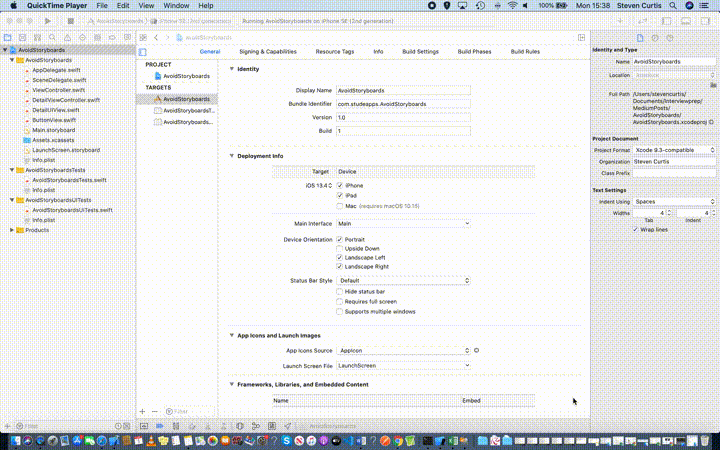
Task: Open the Report navigator icon
Action: point(127,38)
